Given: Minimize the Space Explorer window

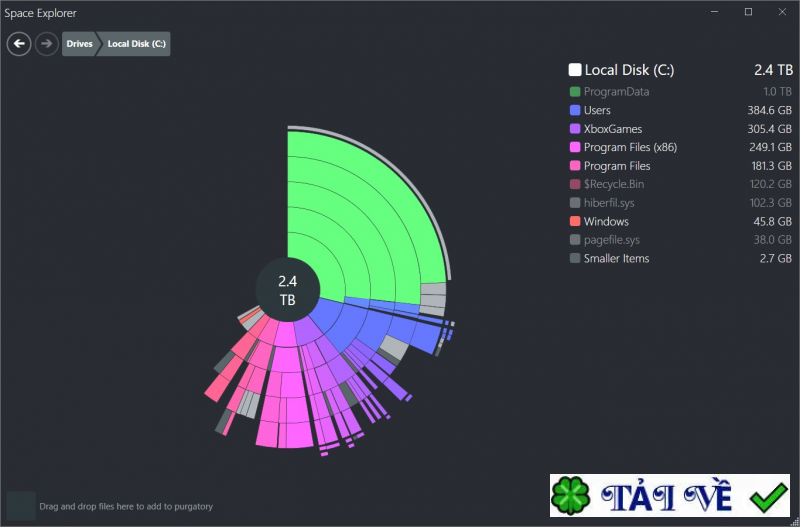Looking at the screenshot, I should 714,12.
